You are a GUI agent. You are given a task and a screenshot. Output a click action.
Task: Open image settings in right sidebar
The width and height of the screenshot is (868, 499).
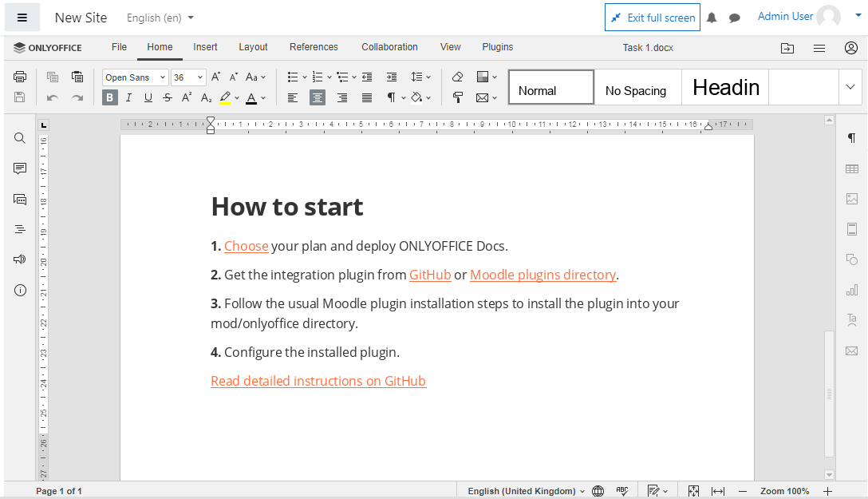(852, 199)
